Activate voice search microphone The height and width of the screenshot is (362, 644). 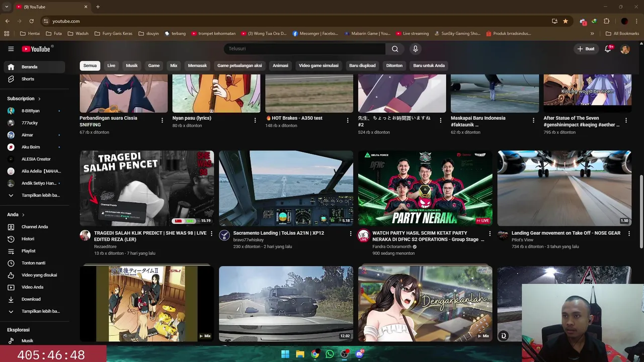coord(415,49)
